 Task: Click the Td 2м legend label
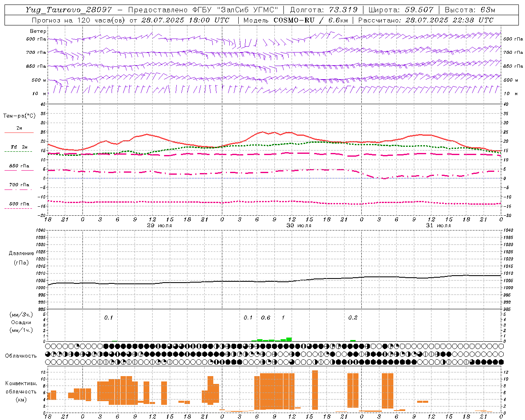click(x=19, y=147)
